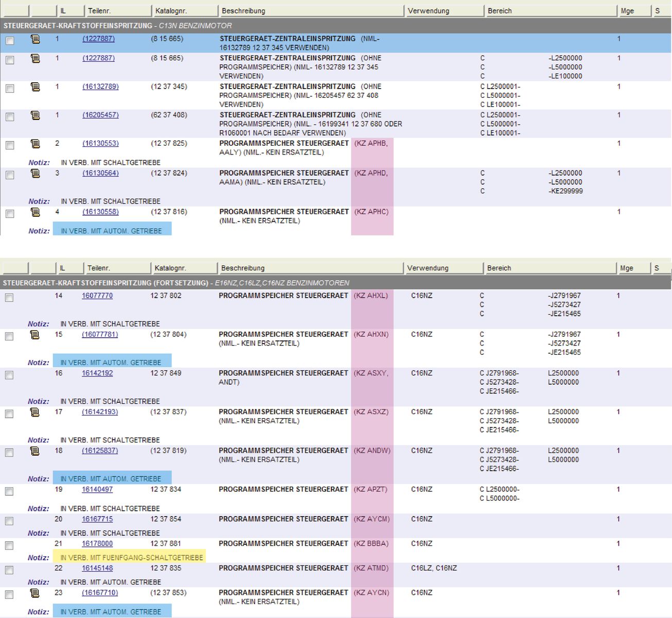This screenshot has height=618, width=672.
Task: Check the box for part 16145148
Action: coord(9,570)
